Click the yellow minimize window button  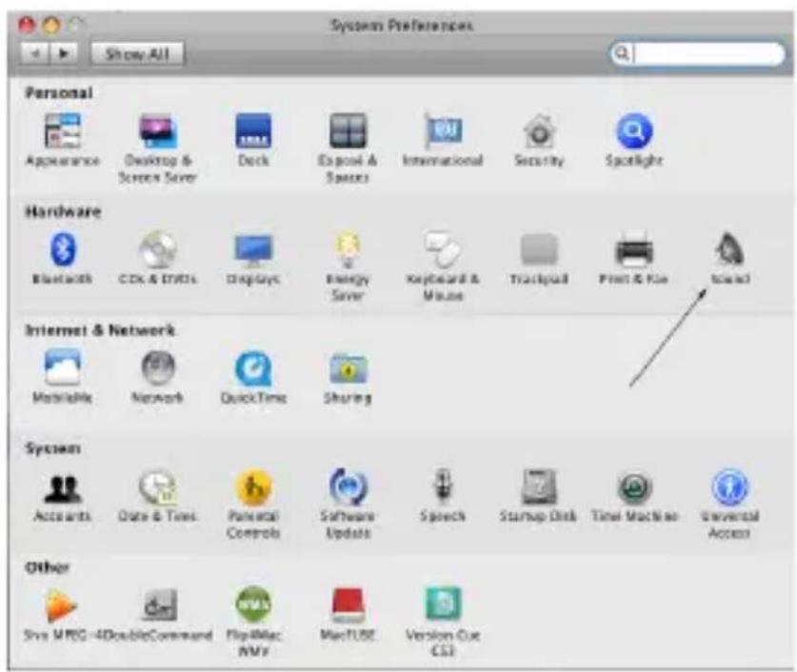(50, 25)
